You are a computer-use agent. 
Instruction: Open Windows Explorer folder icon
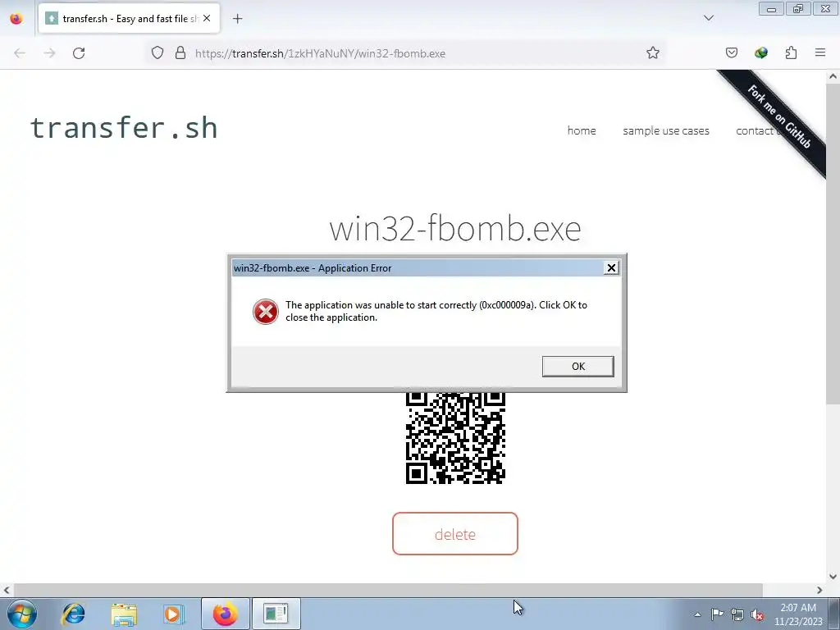click(x=124, y=614)
